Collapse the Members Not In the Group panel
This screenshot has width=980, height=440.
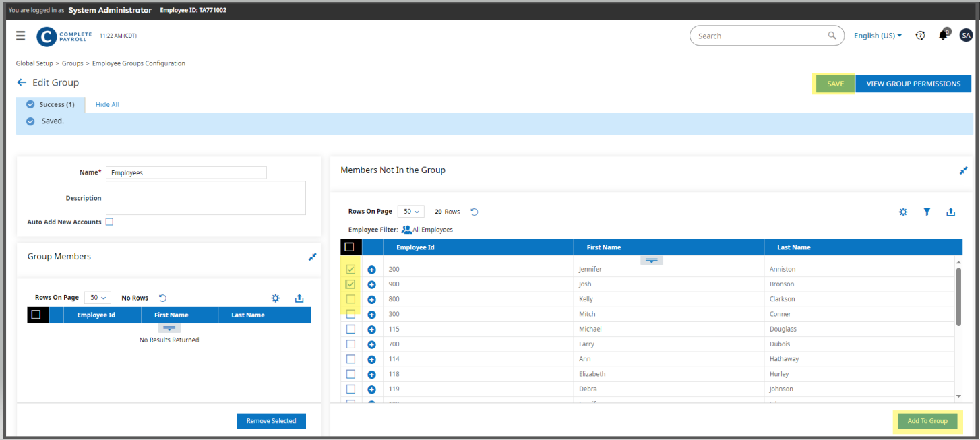click(x=964, y=170)
